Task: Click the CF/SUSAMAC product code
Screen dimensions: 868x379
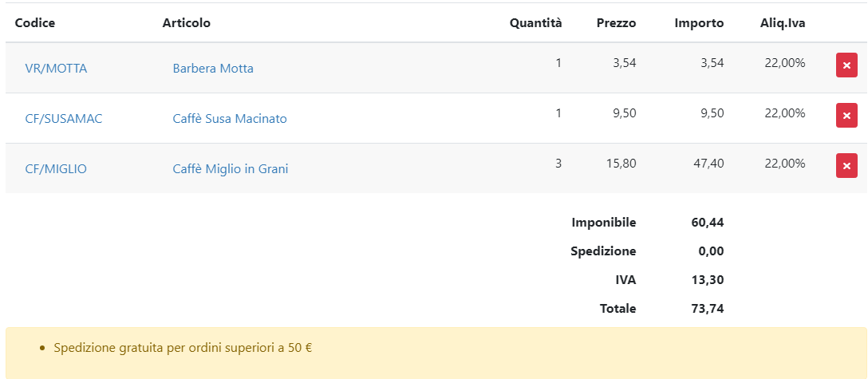Action: click(64, 119)
